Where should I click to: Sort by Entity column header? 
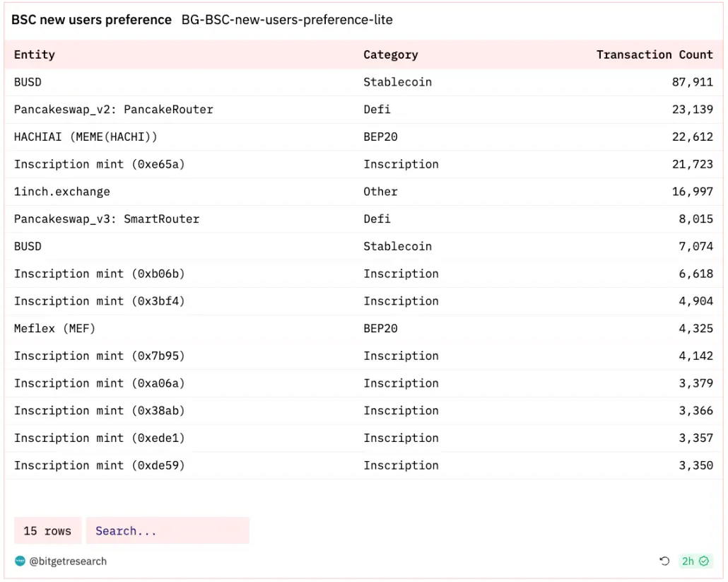click(35, 54)
